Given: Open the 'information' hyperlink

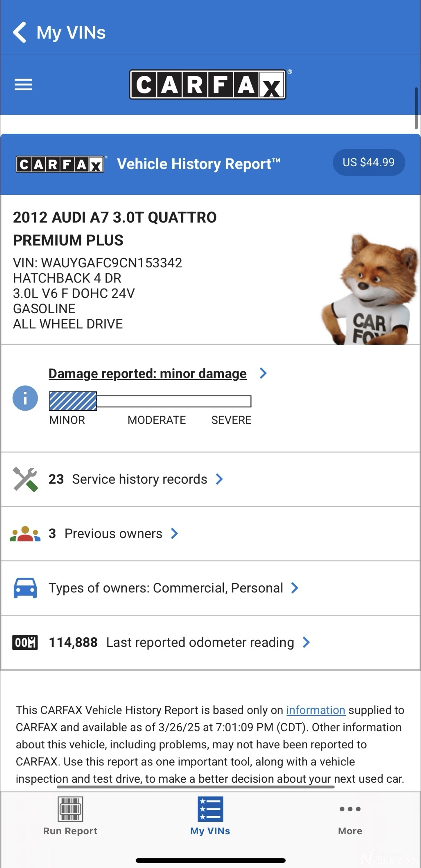Looking at the screenshot, I should click(x=316, y=710).
